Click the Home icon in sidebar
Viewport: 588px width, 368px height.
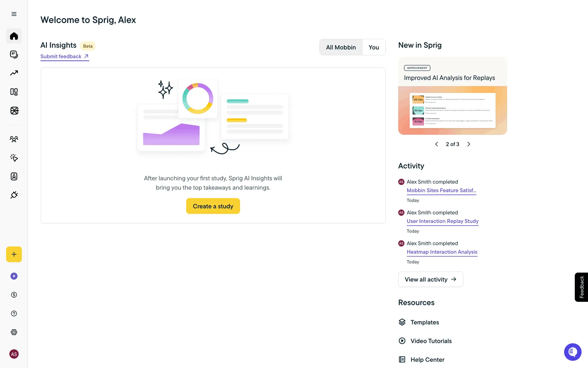click(x=14, y=36)
